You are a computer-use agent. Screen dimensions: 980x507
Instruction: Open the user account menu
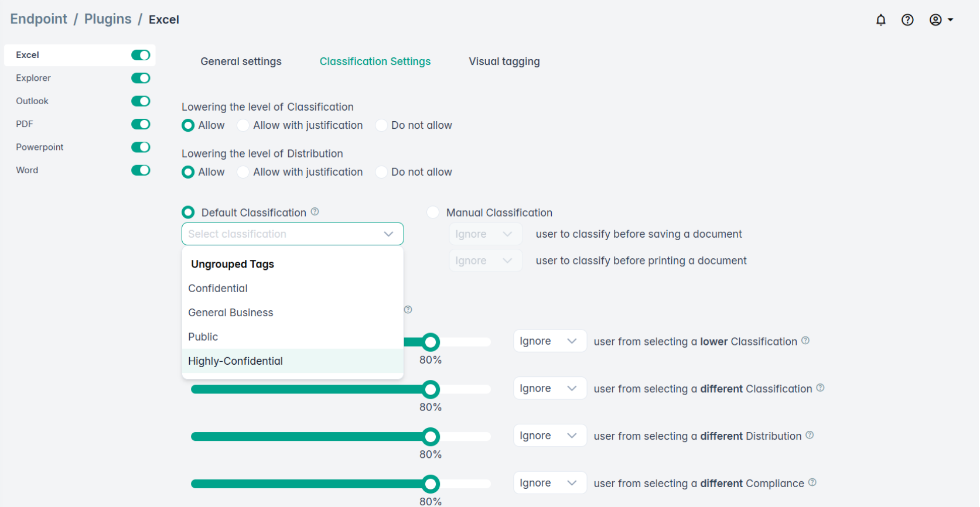pyautogui.click(x=941, y=20)
